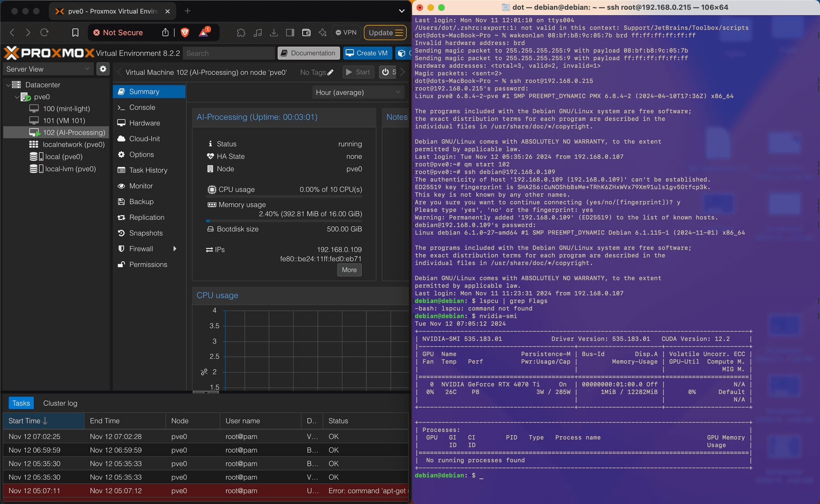
Task: Sort tasks by Start Time column
Action: click(x=44, y=421)
